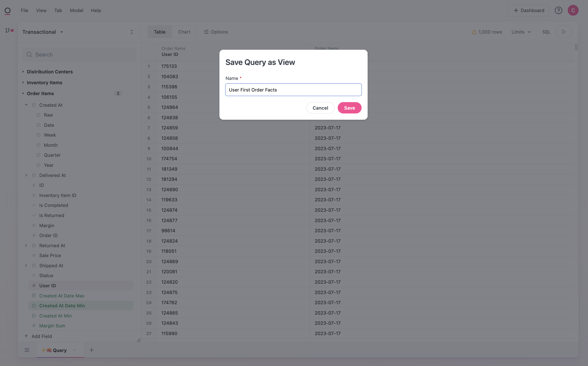The width and height of the screenshot is (588, 366).
Task: Add a new tab with plus icon
Action: [91, 350]
